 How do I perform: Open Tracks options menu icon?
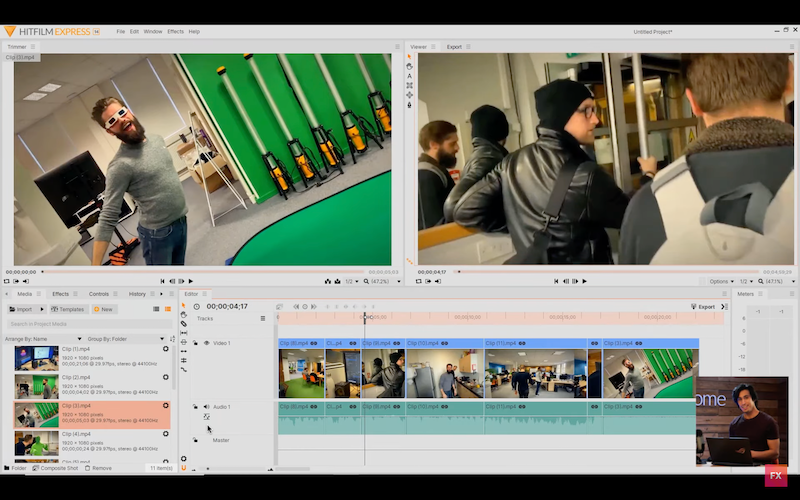pos(263,318)
